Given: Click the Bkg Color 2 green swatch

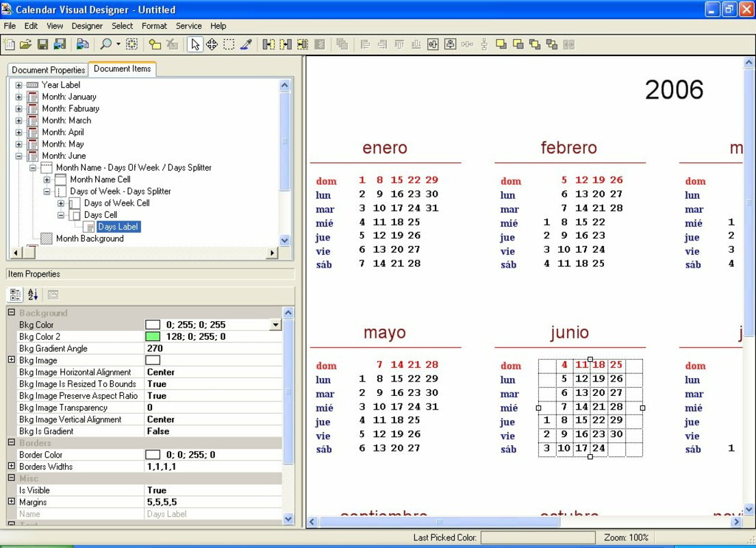Looking at the screenshot, I should point(153,336).
